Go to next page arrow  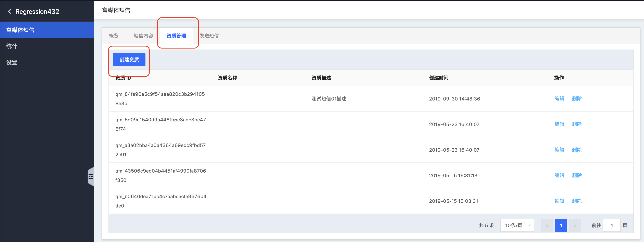(575, 225)
